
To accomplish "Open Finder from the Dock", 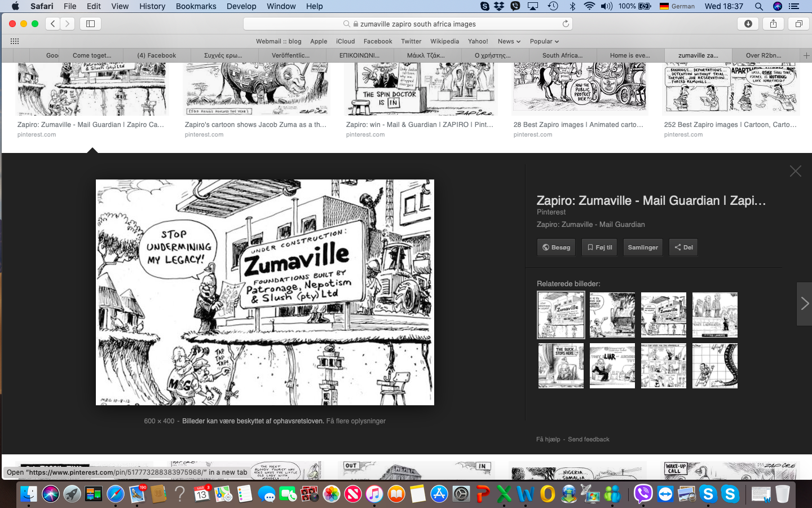I will click(x=29, y=494).
